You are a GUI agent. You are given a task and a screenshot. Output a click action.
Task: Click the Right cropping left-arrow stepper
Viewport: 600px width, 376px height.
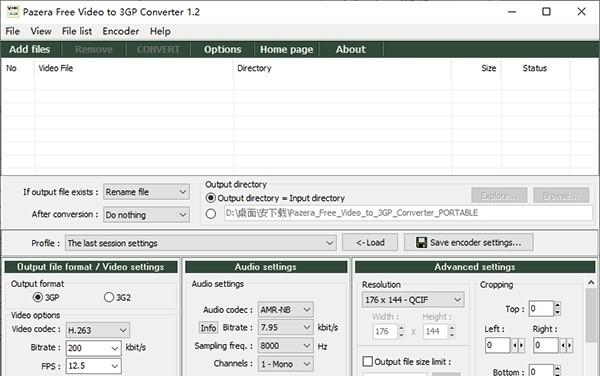tap(563, 345)
